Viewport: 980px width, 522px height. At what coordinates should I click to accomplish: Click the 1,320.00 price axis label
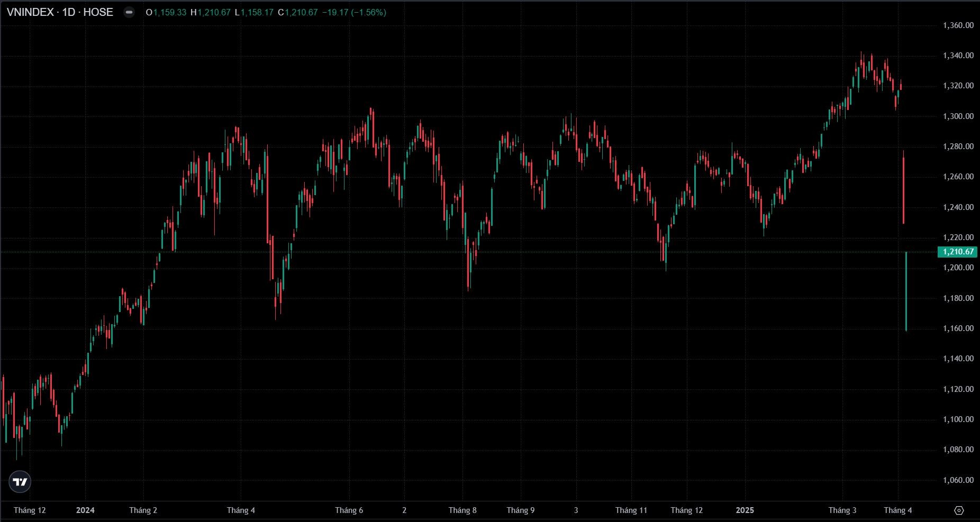tap(958, 86)
